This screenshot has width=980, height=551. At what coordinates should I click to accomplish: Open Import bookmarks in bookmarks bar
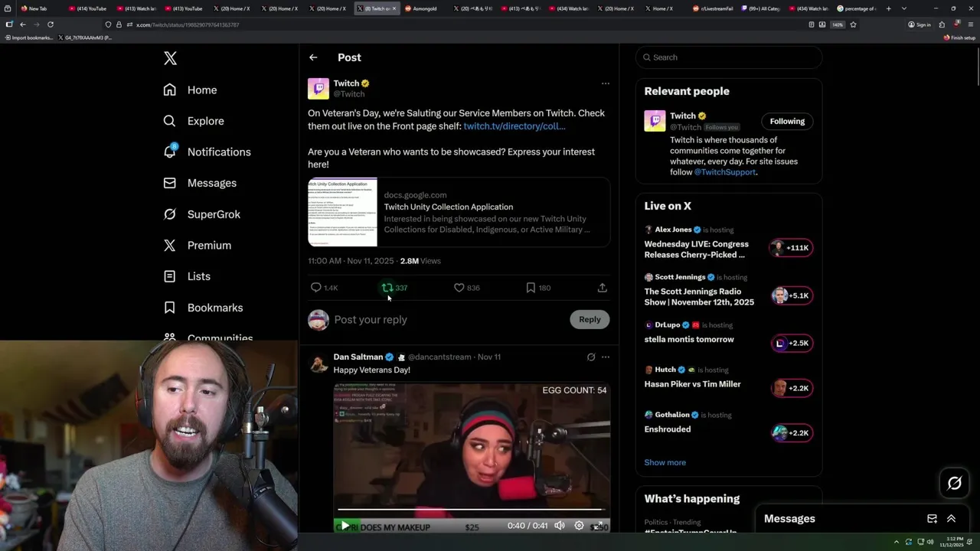click(28, 37)
